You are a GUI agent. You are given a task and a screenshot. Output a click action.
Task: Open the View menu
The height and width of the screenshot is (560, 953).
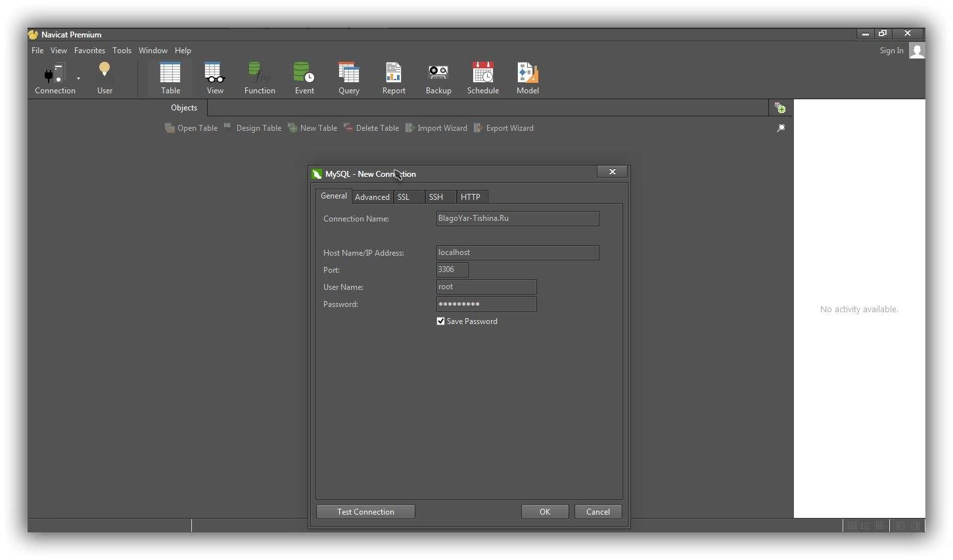tap(58, 51)
